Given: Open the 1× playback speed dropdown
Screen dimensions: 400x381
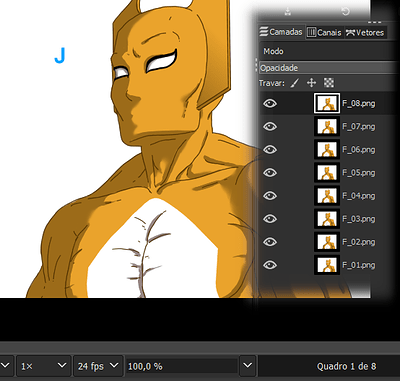Looking at the screenshot, I should (x=44, y=366).
